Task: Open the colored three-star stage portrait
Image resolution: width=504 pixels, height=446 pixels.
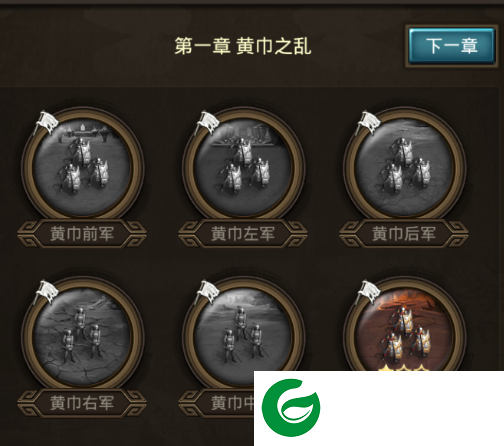Action: click(404, 327)
